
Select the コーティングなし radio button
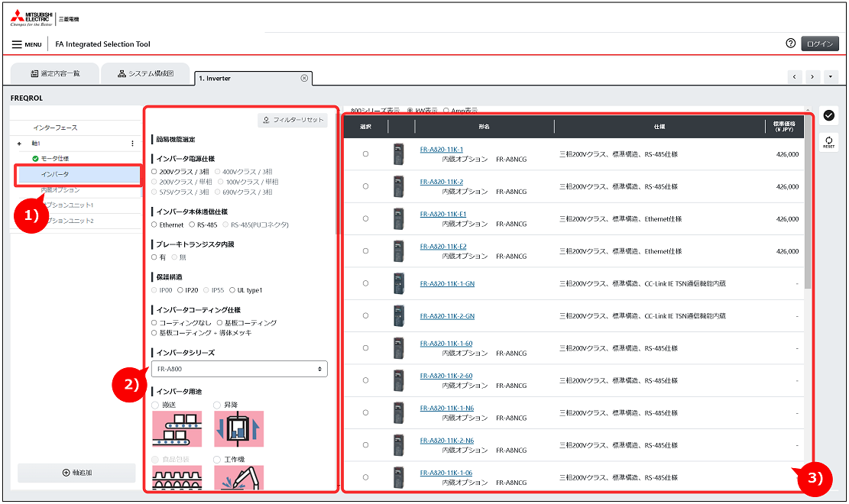pos(154,323)
